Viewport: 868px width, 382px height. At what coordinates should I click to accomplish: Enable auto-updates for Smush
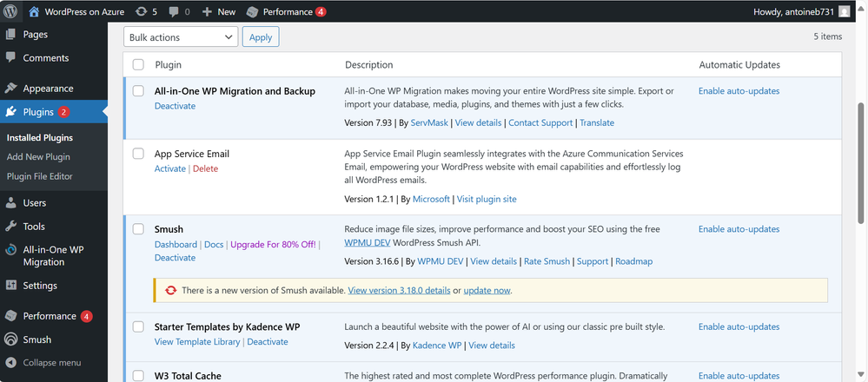point(739,229)
